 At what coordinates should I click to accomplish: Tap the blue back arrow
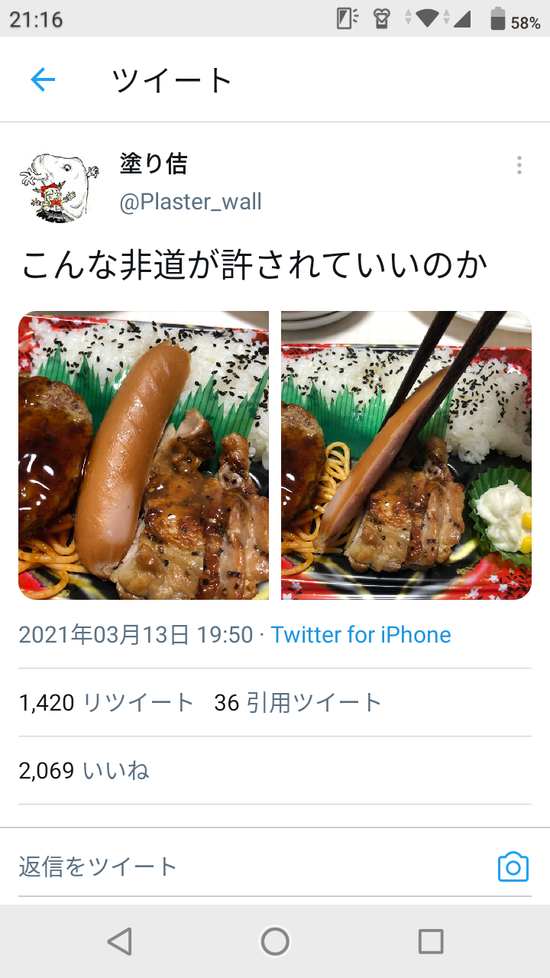click(43, 80)
